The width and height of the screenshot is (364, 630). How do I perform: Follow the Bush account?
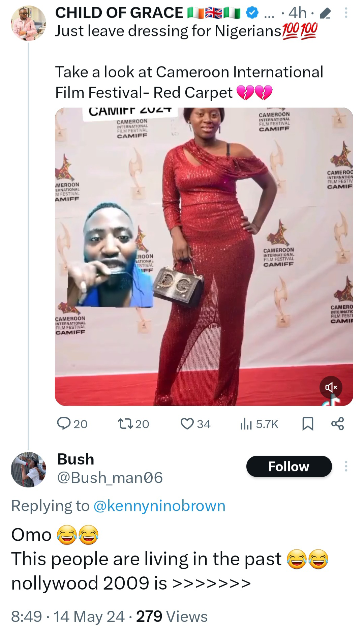[x=289, y=467]
